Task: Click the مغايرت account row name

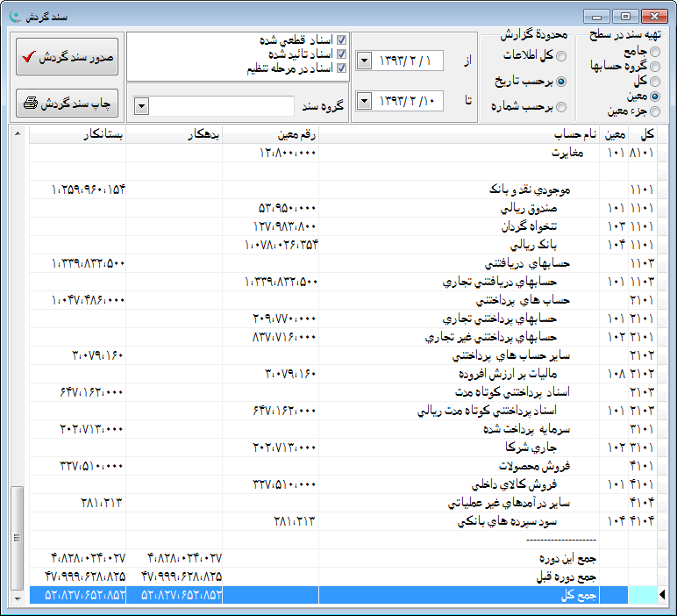Action: click(567, 153)
